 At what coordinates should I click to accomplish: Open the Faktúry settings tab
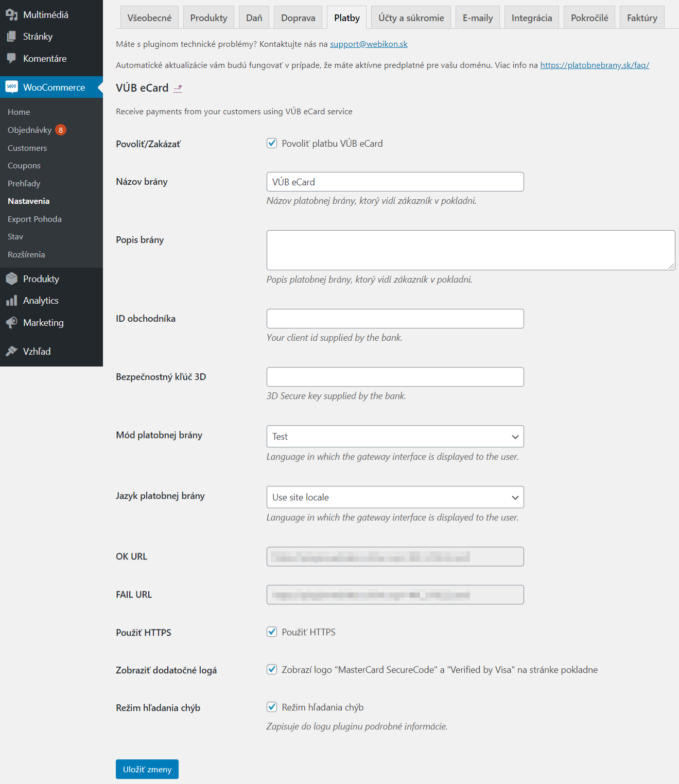click(642, 18)
